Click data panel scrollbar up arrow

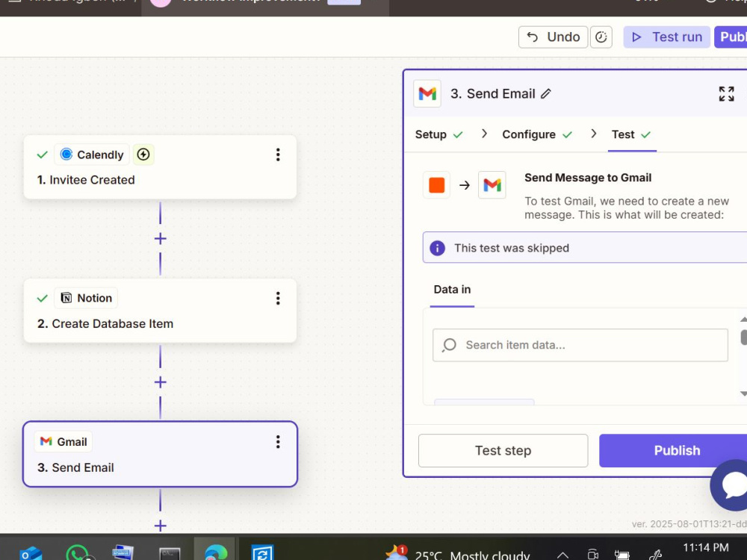743,319
